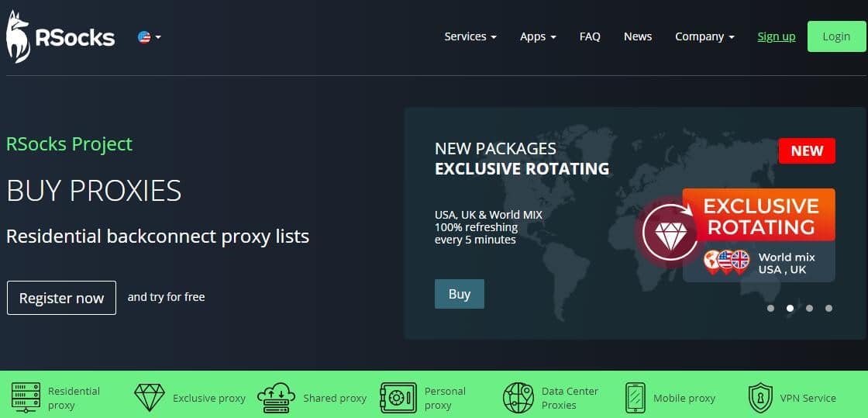Expand the Apps menu
Screen dimensions: 868x418
pyautogui.click(x=538, y=36)
